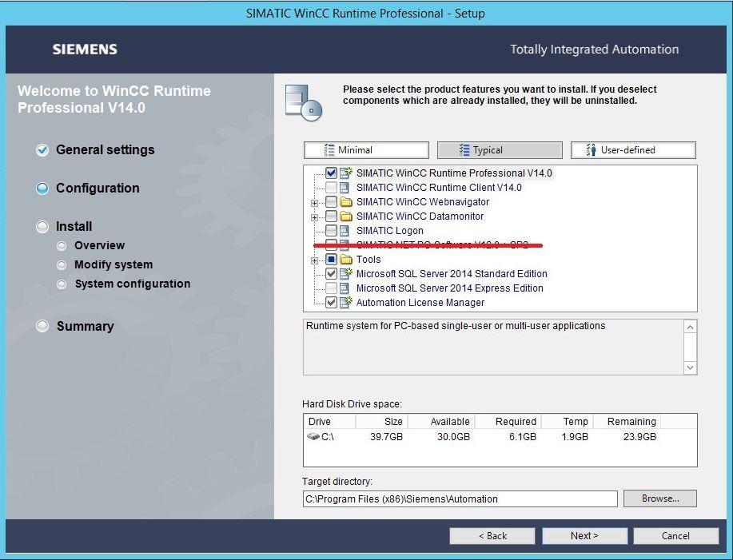This screenshot has width=733, height=560.
Task: Click the Temp column header
Action: [568, 421]
